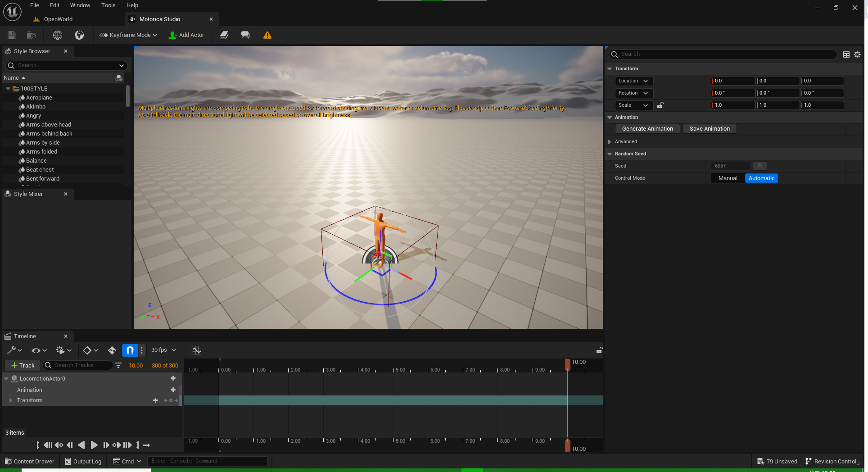Open timeline playback options gear icon
The image size is (868, 472).
pyautogui.click(x=63, y=350)
